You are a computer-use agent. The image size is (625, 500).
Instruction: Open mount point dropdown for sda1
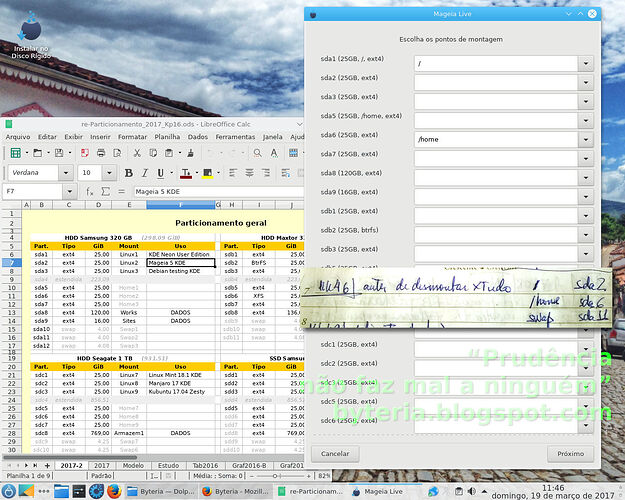click(586, 63)
